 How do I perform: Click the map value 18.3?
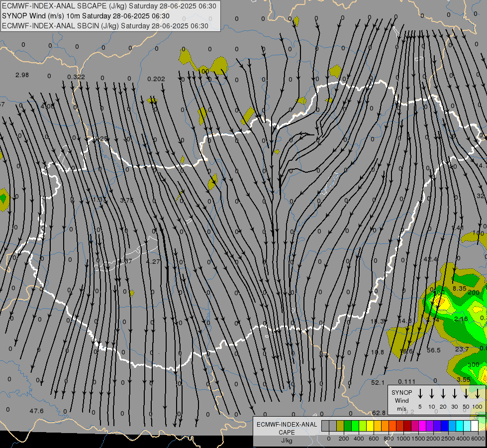tap(378, 321)
